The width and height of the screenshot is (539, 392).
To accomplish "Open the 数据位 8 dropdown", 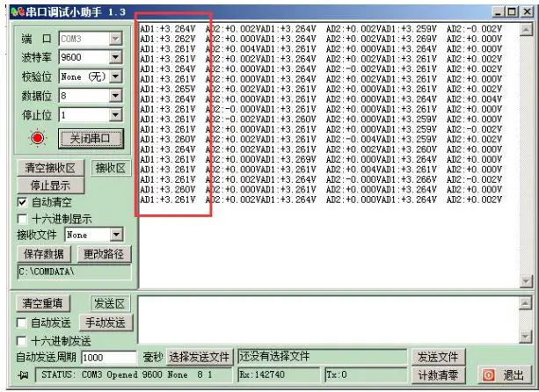I will (115, 96).
